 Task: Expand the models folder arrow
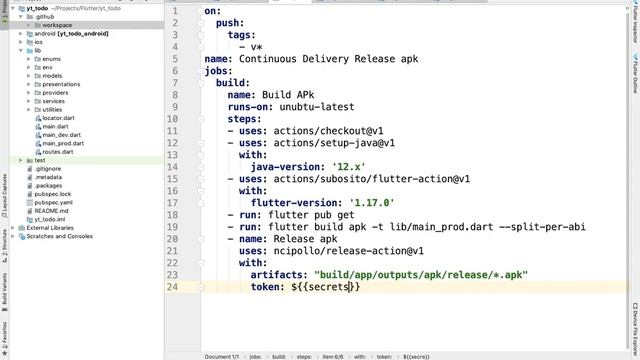tap(29, 76)
